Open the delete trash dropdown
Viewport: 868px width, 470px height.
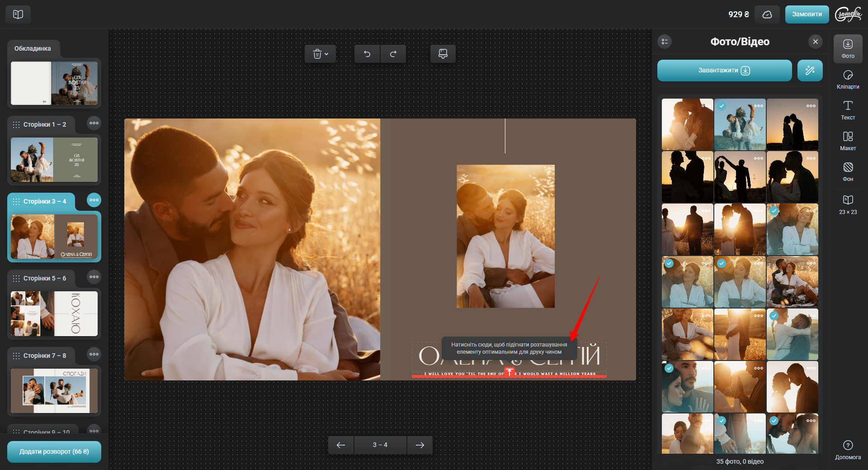[x=320, y=54]
